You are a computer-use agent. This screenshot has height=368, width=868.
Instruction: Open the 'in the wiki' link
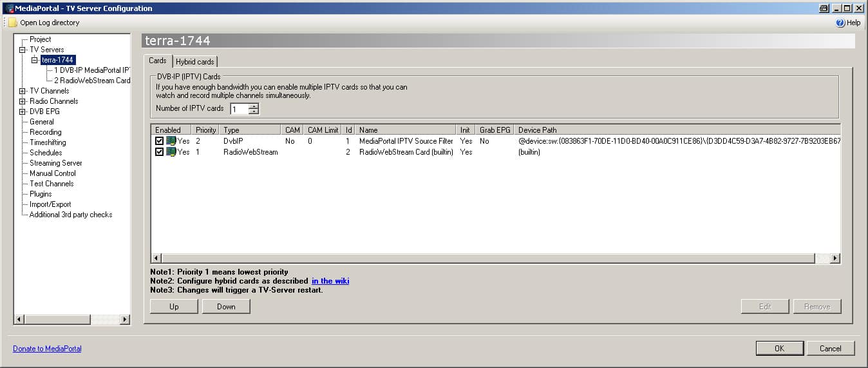point(330,281)
